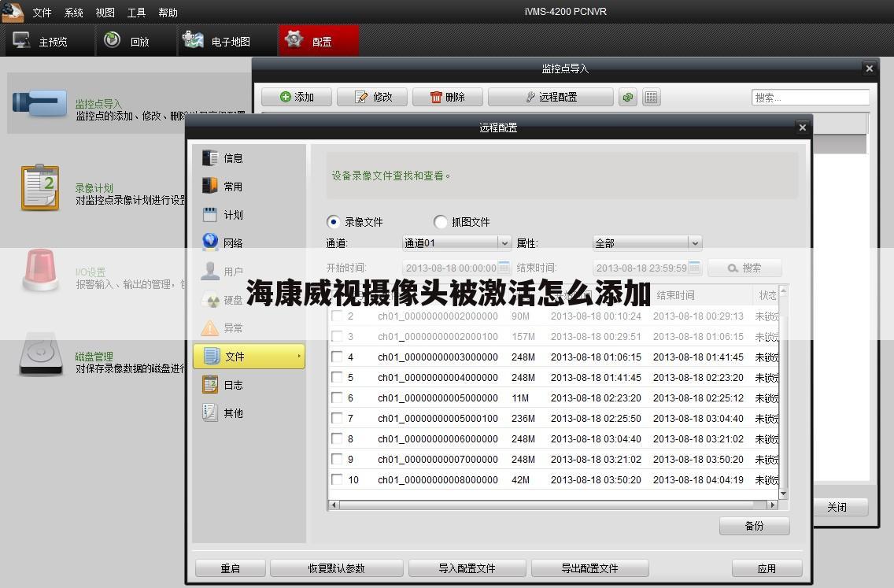The height and width of the screenshot is (588, 894).
Task: Open the calendar picker for 开始时间
Action: click(504, 268)
